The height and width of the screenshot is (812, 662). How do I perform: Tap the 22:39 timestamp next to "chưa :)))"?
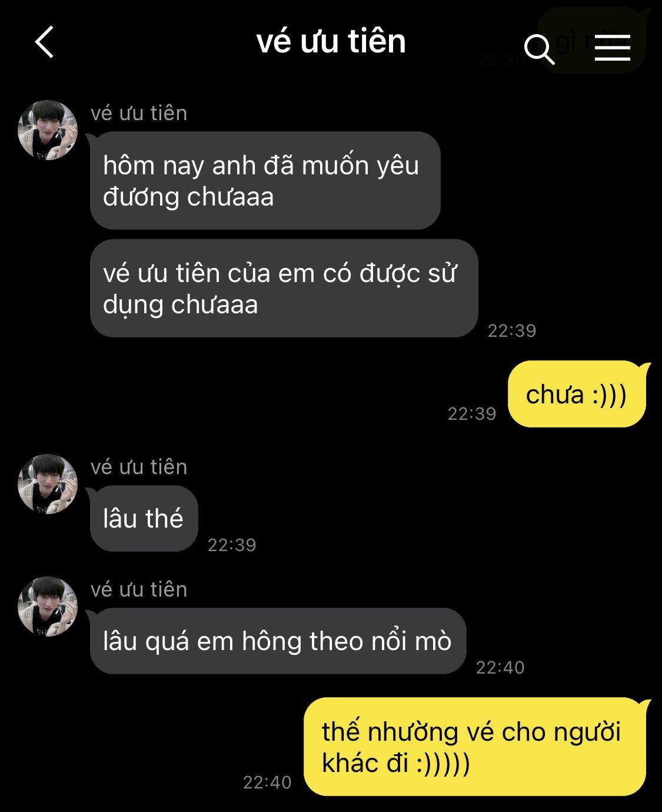(472, 414)
